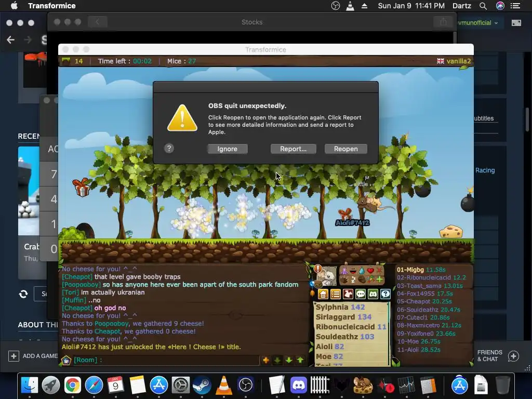Click the chat channel icon left of [Room]

click(x=66, y=360)
